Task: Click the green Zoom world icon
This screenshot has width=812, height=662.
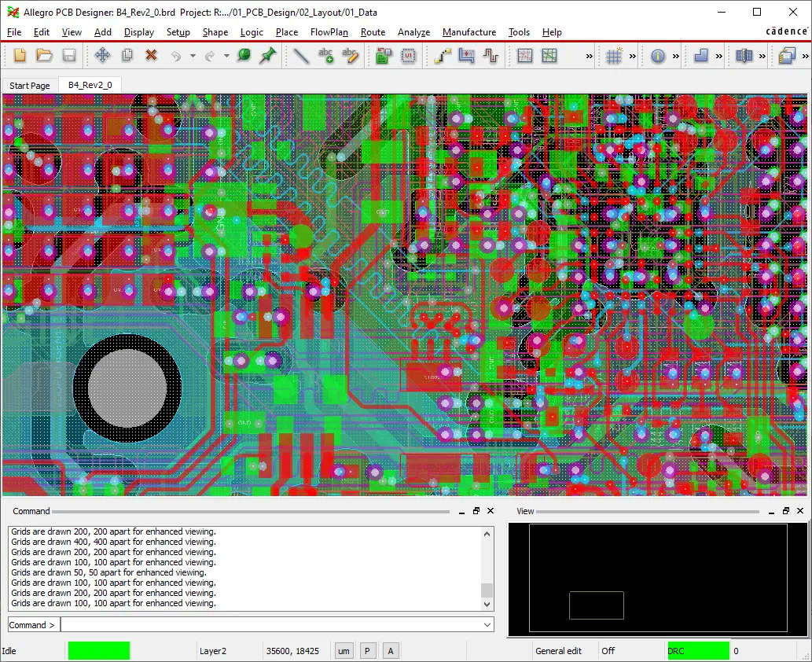Action: coord(244,56)
